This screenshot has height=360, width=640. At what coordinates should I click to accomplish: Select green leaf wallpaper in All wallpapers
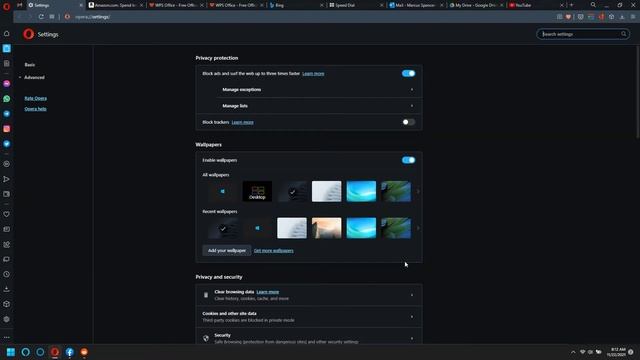point(396,191)
